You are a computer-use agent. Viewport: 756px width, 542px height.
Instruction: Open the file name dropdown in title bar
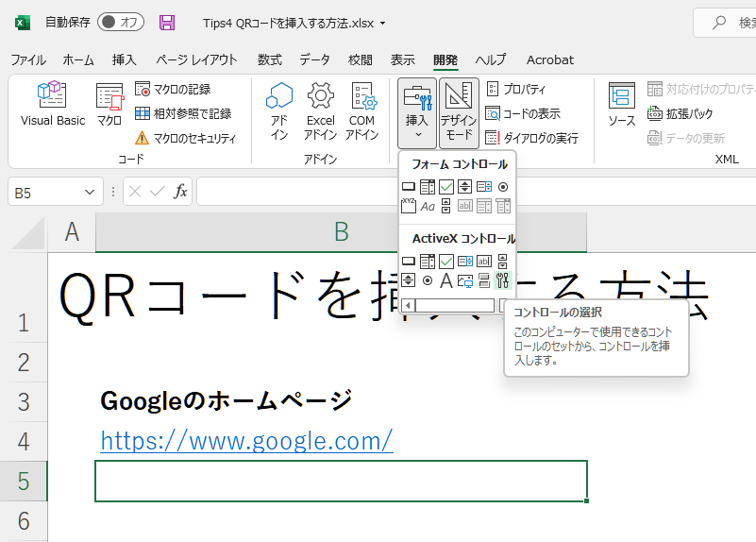click(382, 23)
